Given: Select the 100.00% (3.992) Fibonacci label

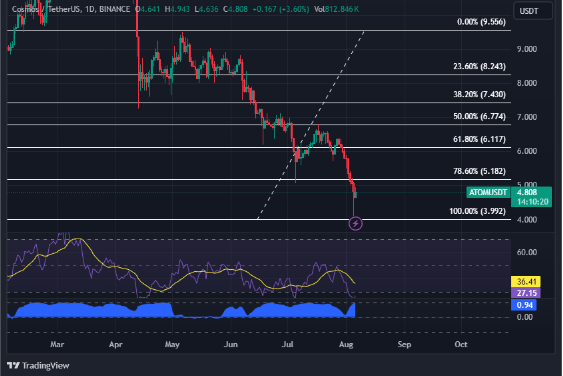Looking at the screenshot, I should (x=478, y=211).
